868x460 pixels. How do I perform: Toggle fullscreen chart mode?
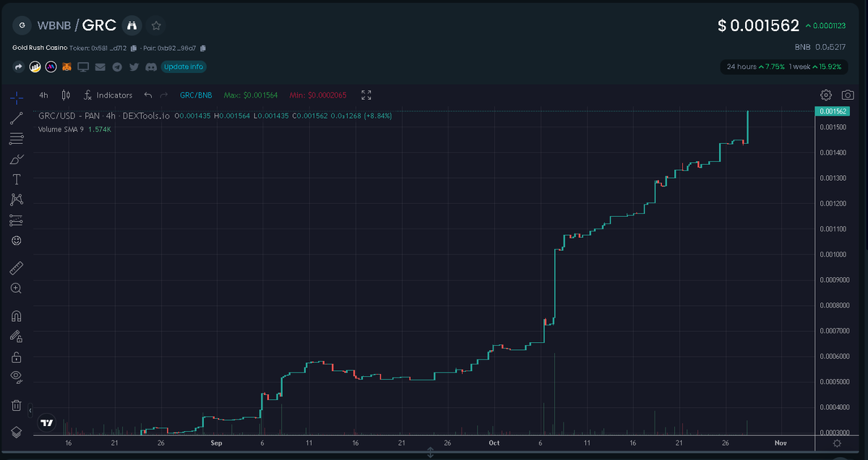point(366,95)
